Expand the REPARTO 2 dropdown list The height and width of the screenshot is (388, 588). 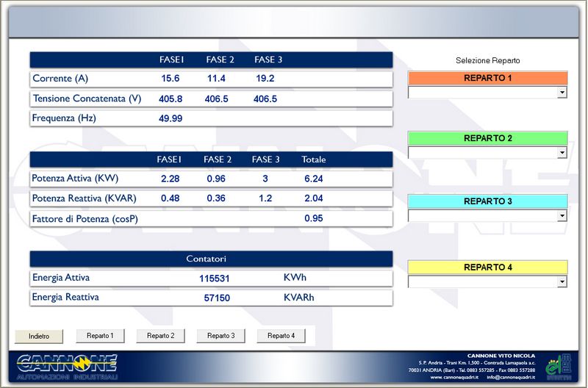pos(562,153)
